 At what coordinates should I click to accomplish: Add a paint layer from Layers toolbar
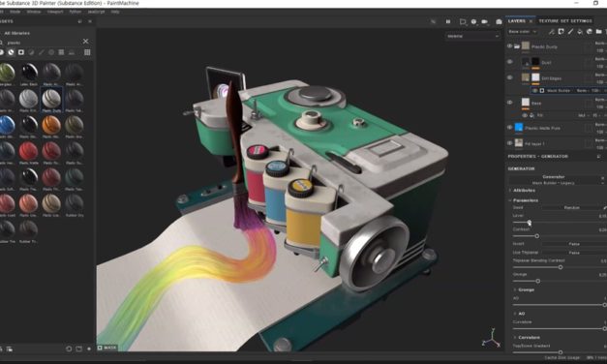click(570, 32)
